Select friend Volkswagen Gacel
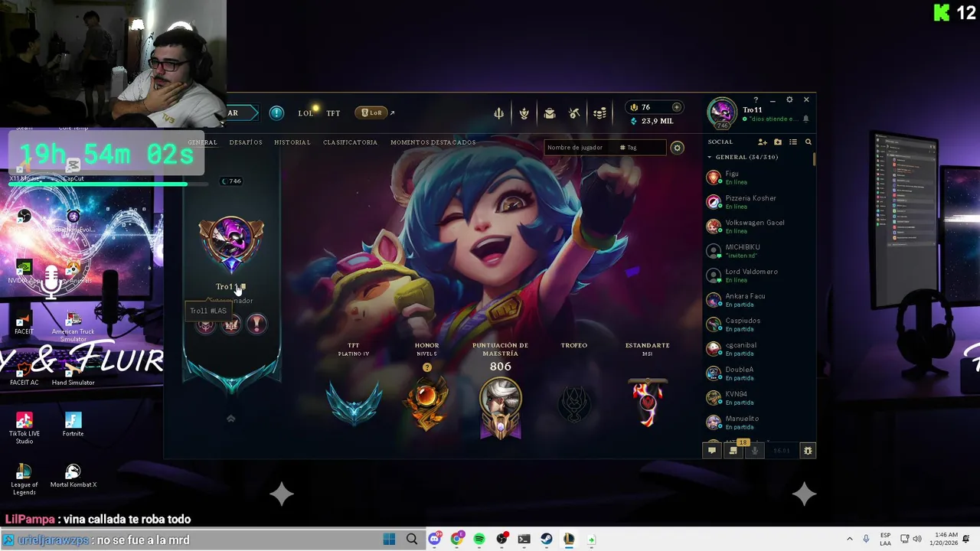The width and height of the screenshot is (980, 551). tap(757, 227)
